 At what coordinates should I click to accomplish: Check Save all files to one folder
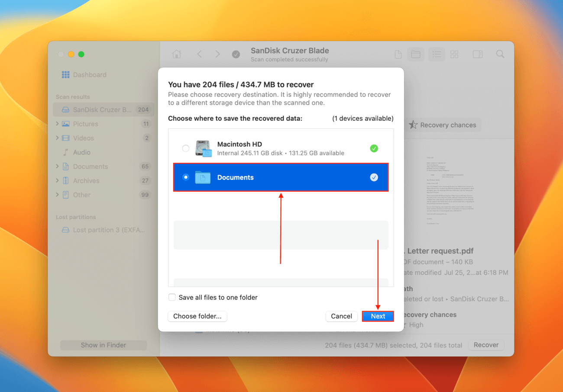pyautogui.click(x=172, y=297)
